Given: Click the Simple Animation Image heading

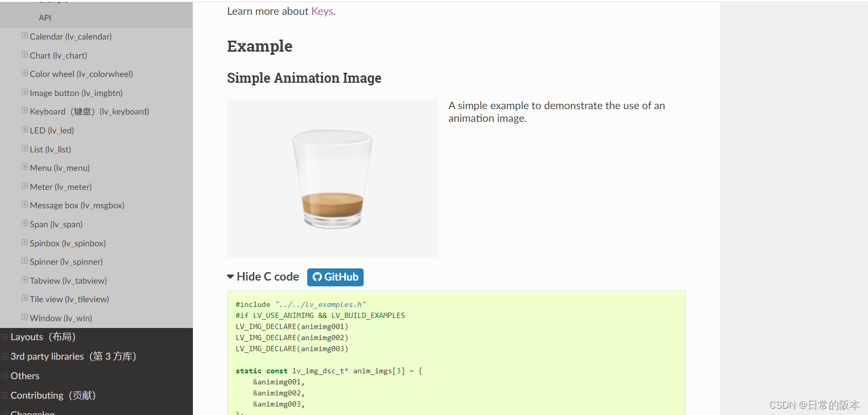Looking at the screenshot, I should tap(304, 78).
